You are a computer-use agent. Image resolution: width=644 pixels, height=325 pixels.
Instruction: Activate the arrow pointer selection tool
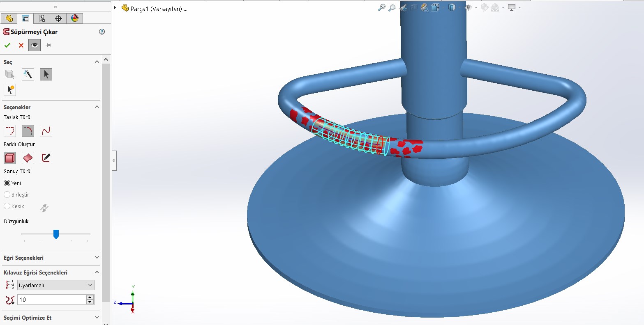pyautogui.click(x=46, y=74)
